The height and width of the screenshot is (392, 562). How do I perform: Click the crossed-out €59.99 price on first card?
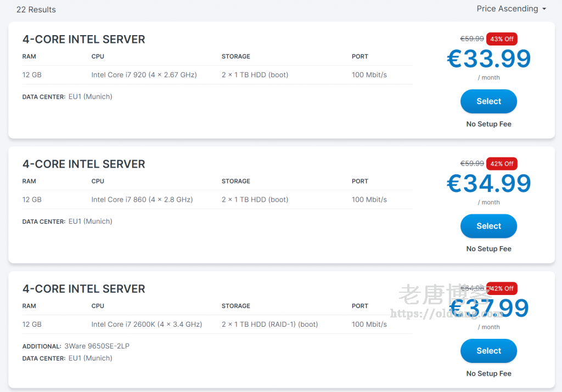(x=472, y=39)
